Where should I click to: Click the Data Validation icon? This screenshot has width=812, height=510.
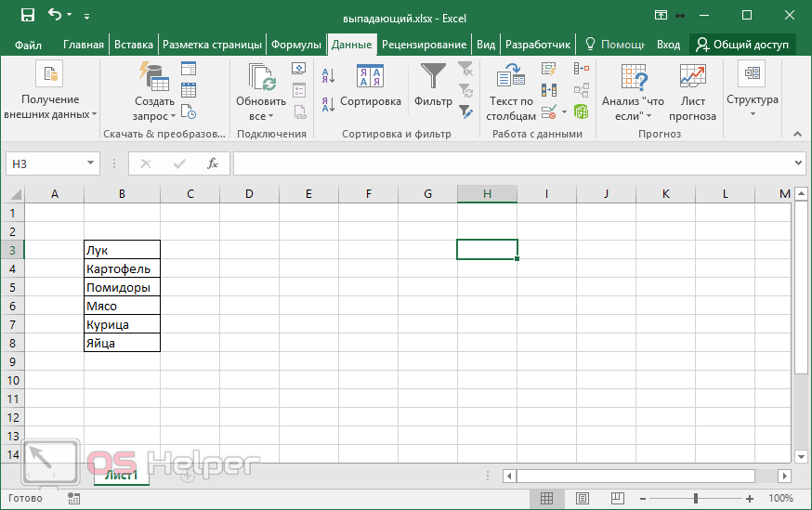pos(548,111)
